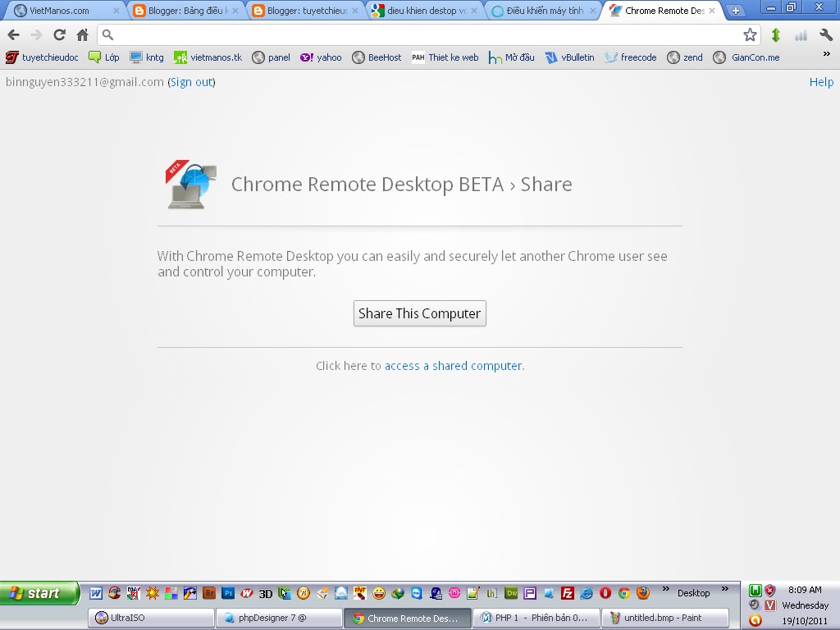
Task: Open the Help link
Action: (x=821, y=82)
